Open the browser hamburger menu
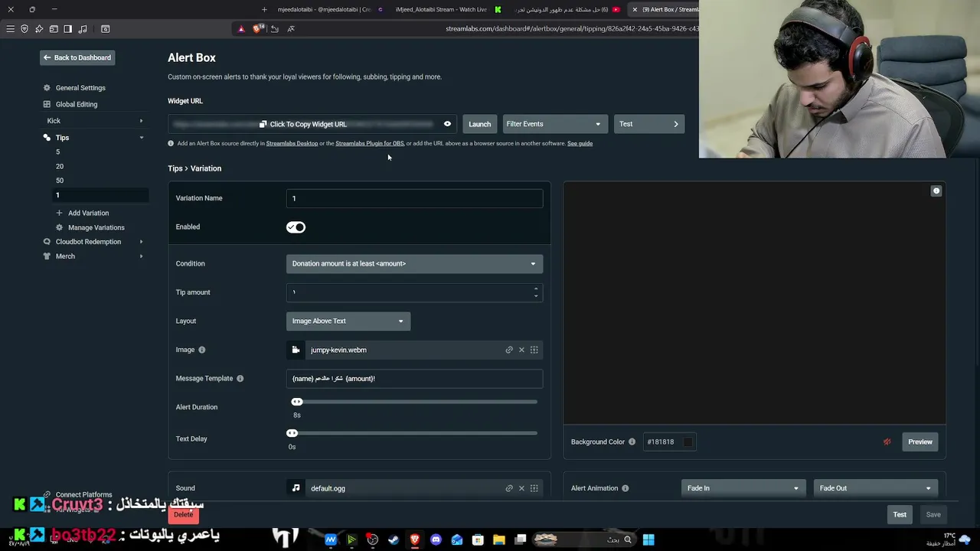Viewport: 980px width, 551px height. coord(10,29)
